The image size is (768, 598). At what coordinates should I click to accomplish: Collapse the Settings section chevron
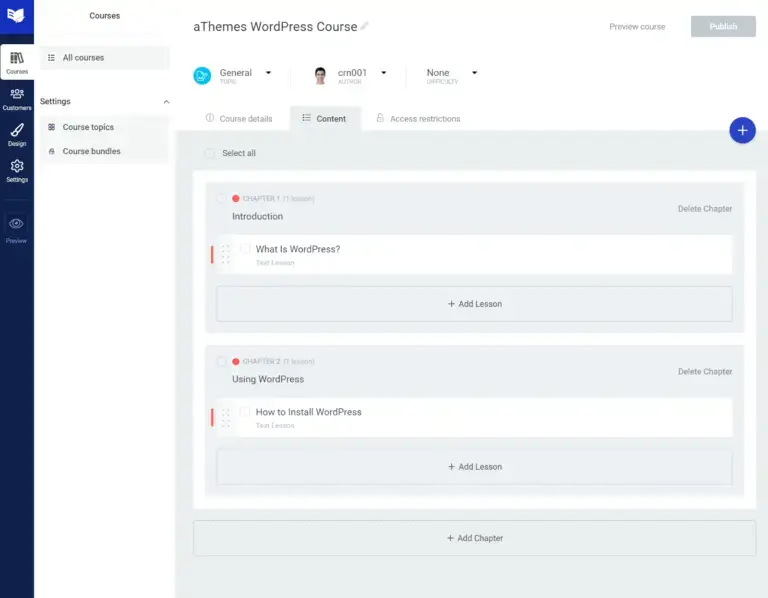coord(167,101)
